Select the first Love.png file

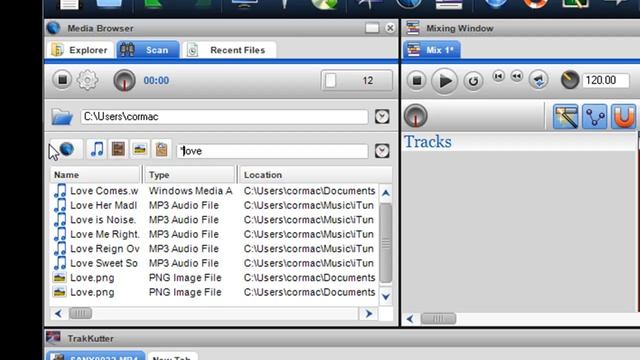tap(214, 278)
